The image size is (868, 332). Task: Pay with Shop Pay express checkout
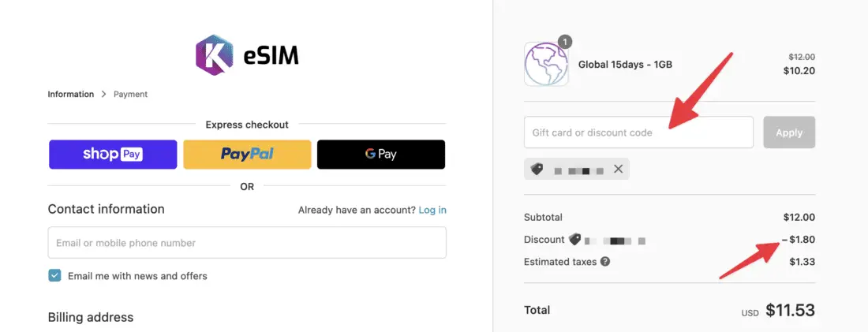click(x=113, y=155)
